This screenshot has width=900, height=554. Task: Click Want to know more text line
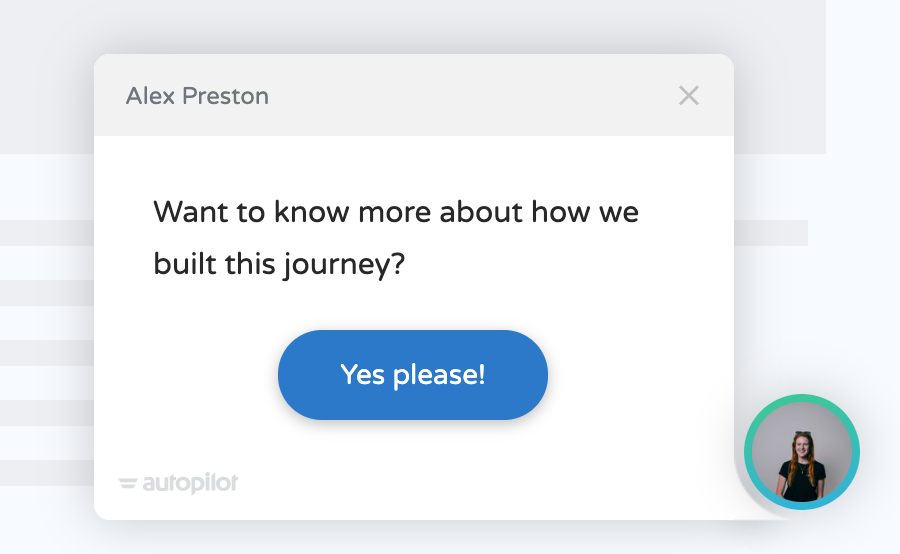pos(395,212)
